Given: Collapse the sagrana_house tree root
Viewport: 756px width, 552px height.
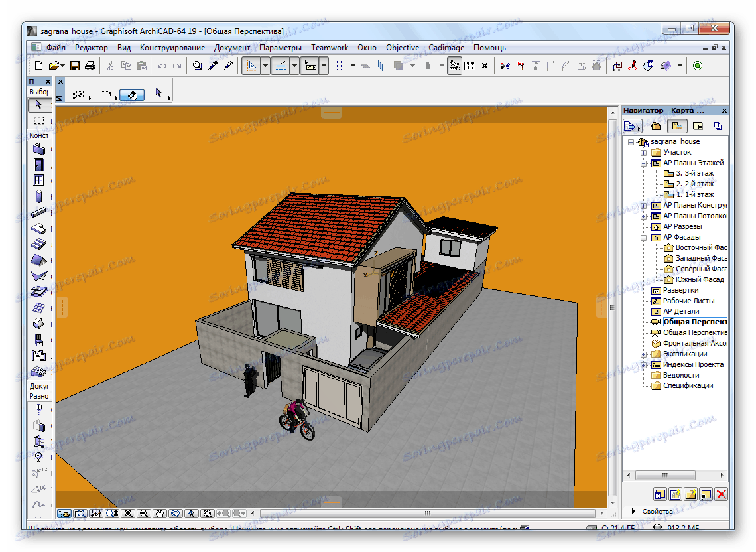Looking at the screenshot, I should click(x=631, y=142).
